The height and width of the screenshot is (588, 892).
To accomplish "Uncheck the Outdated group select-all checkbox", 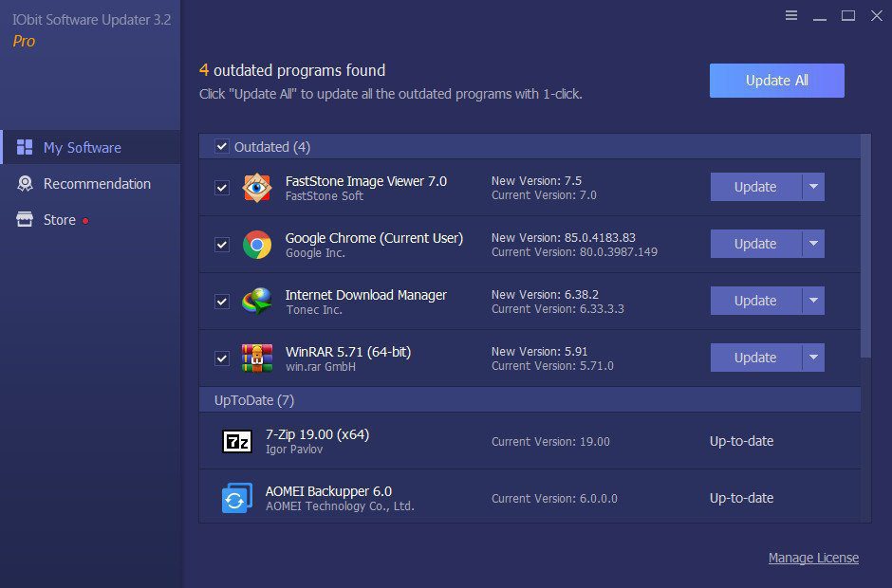I will (221, 146).
